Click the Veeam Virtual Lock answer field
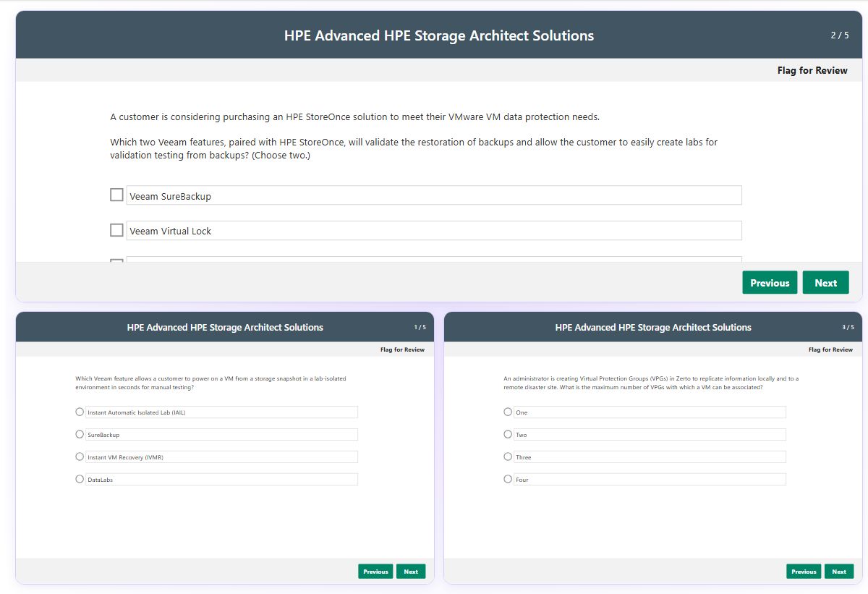 pos(434,231)
